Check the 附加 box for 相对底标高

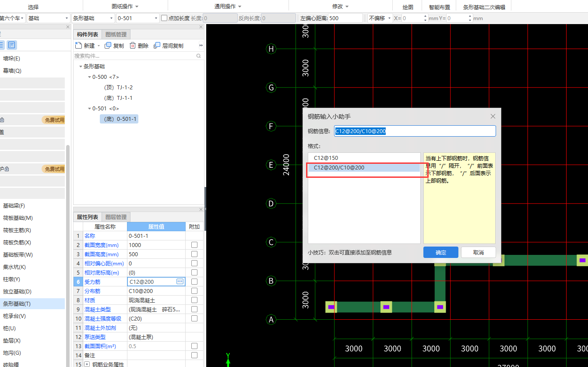pyautogui.click(x=194, y=272)
